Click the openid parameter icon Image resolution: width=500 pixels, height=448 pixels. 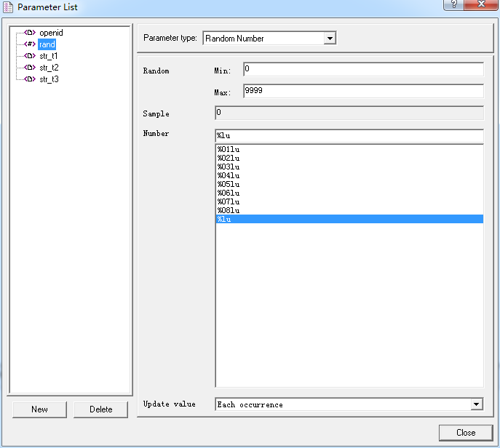(30, 33)
